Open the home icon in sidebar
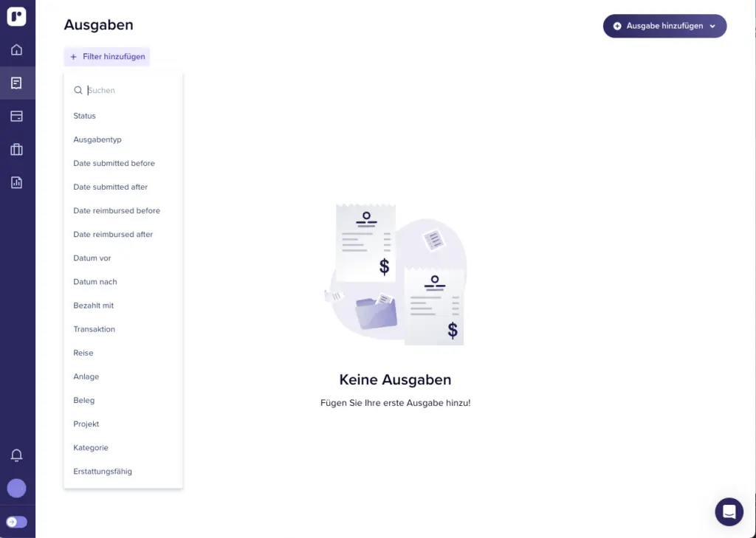Viewport: 756px width, 538px height. pos(16,50)
